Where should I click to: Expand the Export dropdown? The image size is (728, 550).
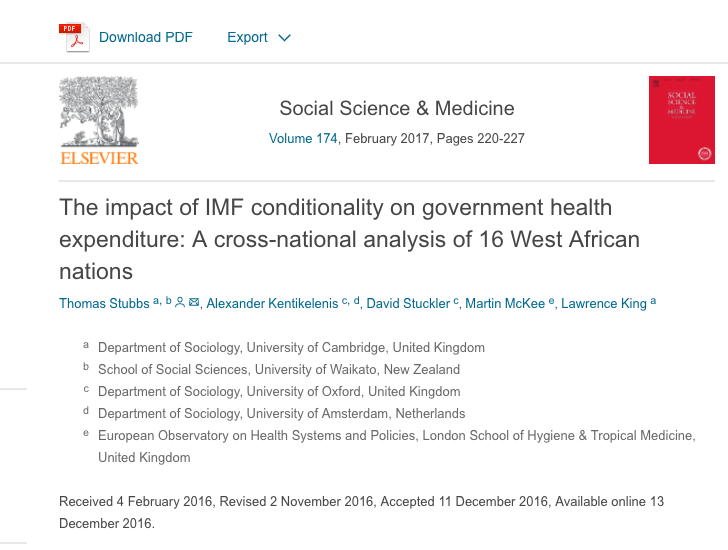point(258,37)
